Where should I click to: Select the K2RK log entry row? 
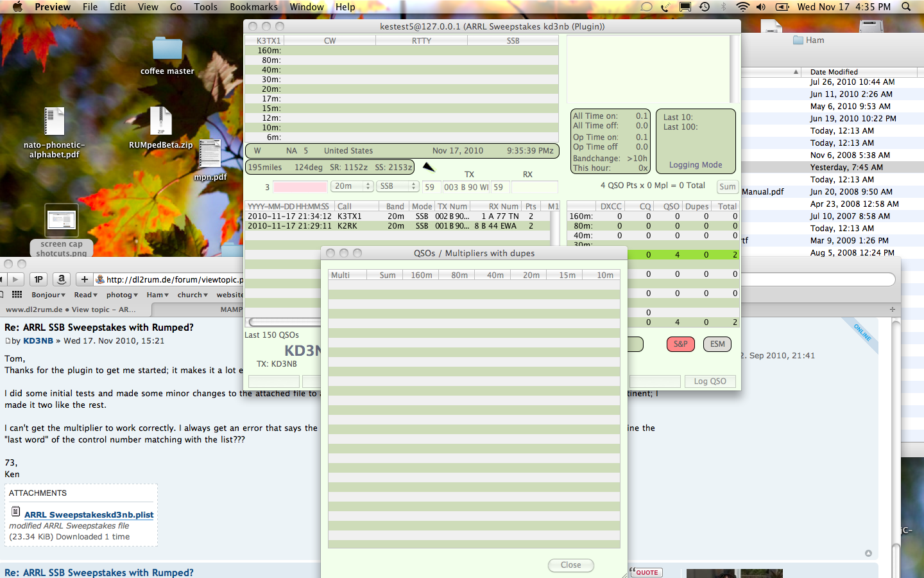(x=397, y=226)
